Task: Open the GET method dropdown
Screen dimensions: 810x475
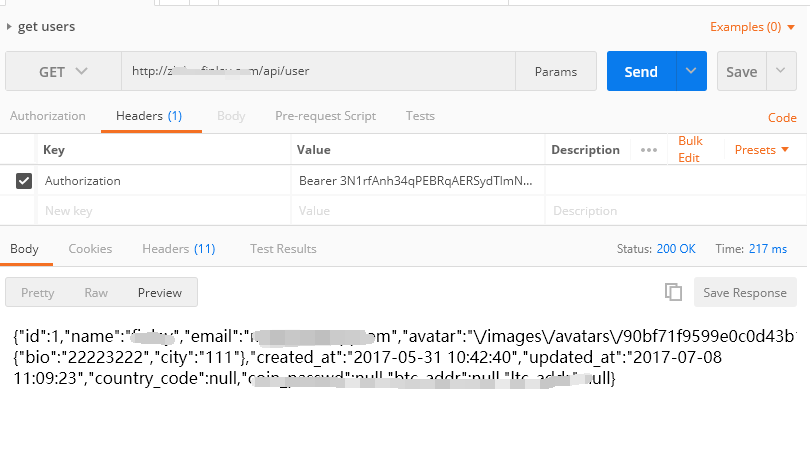Action: pos(64,71)
